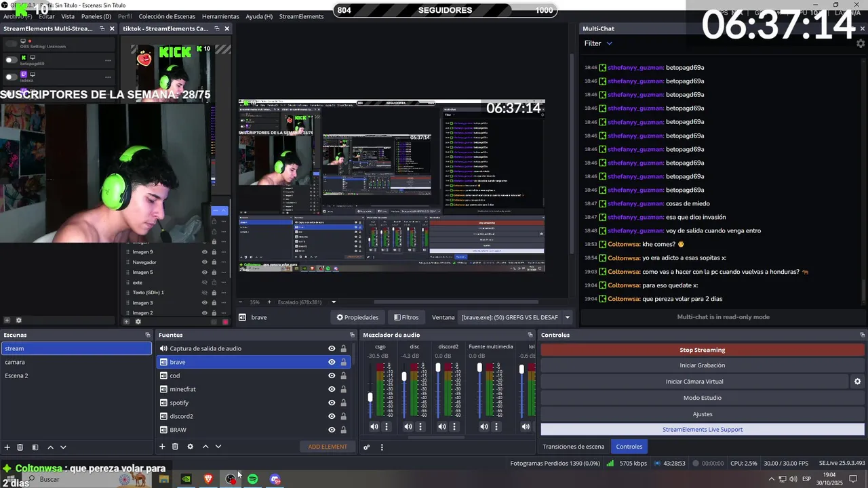Hide the minecfrat source
868x488 pixels.
pyautogui.click(x=332, y=389)
